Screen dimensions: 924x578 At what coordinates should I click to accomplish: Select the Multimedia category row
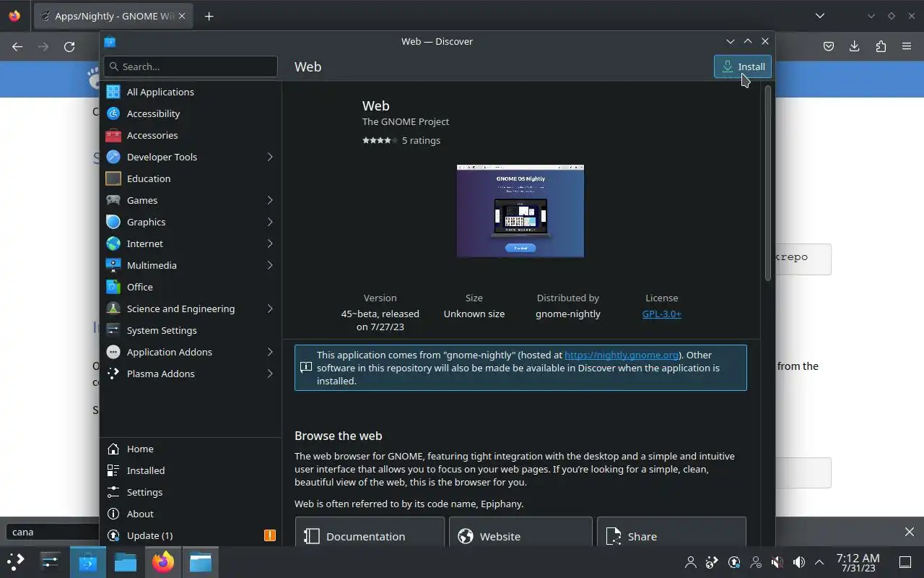(191, 265)
